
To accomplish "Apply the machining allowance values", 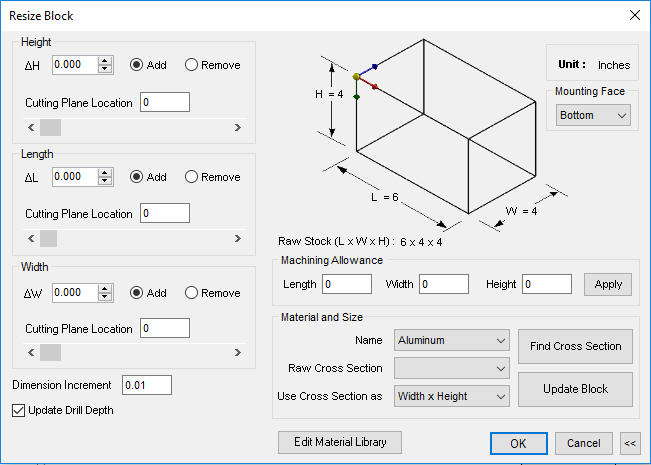I will tap(607, 284).
